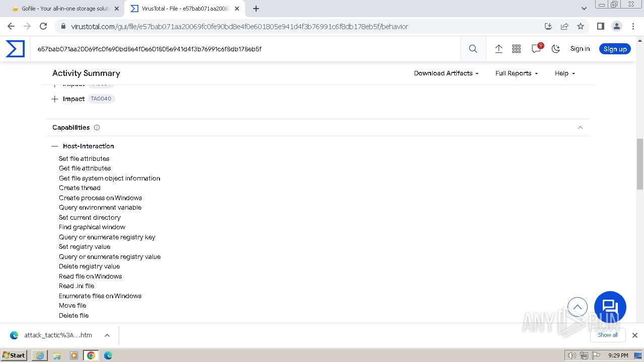The width and height of the screenshot is (644, 362).
Task: Click the volume icon in system tray
Action: (x=572, y=355)
